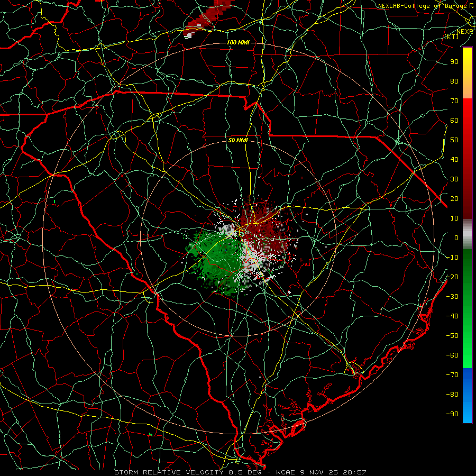
Task: Pick the blue segment of the color bar
Action: 467,395
